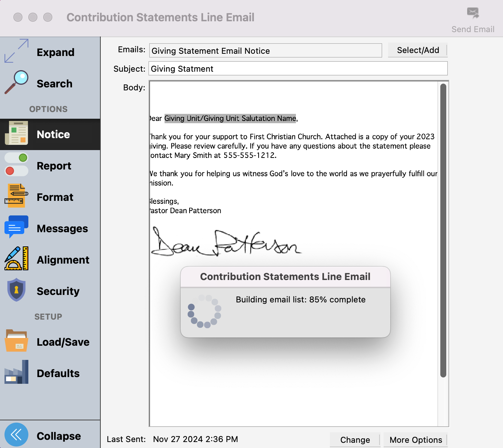Click the Send Email toolbar button
Viewport: 503px width, 448px height.
(x=473, y=21)
